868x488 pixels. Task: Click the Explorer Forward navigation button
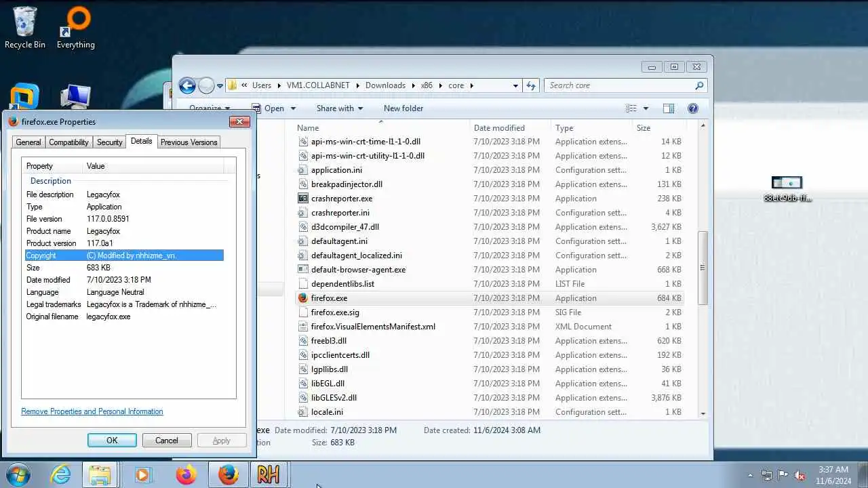[x=206, y=85]
